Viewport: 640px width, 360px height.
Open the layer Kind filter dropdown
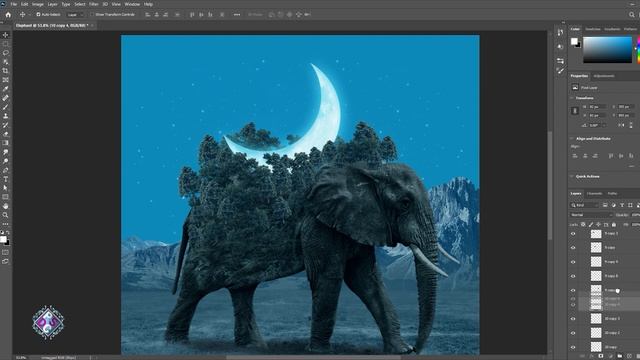[x=584, y=205]
